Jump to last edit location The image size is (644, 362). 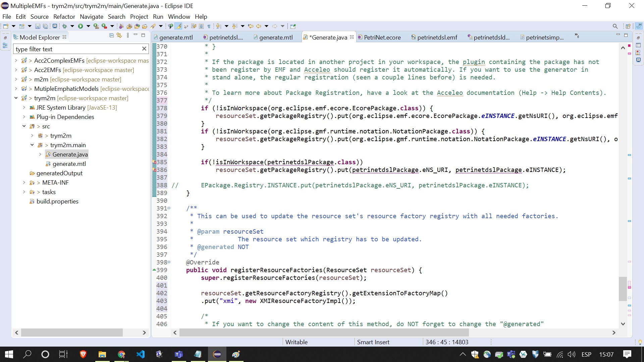point(251,26)
